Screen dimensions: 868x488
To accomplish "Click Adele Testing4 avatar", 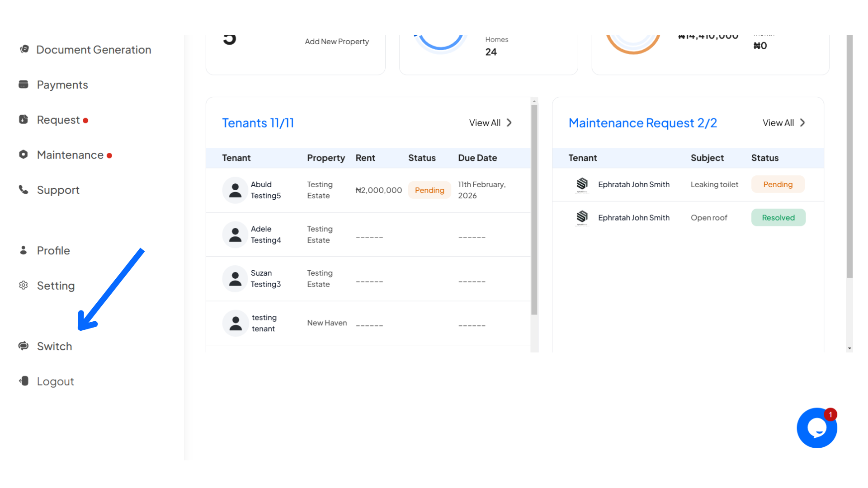I will (235, 235).
